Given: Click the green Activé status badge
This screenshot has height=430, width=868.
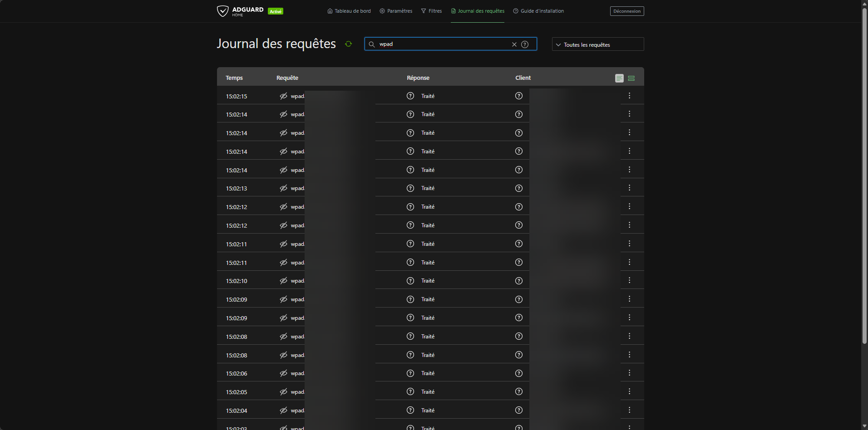Looking at the screenshot, I should click(276, 11).
